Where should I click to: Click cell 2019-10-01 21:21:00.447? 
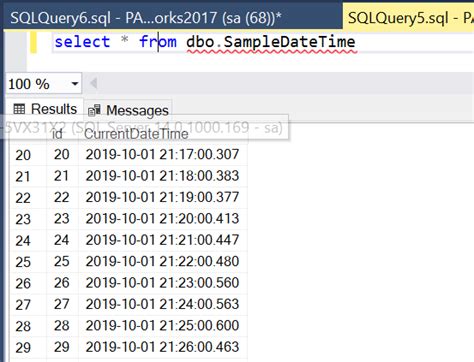coord(163,240)
